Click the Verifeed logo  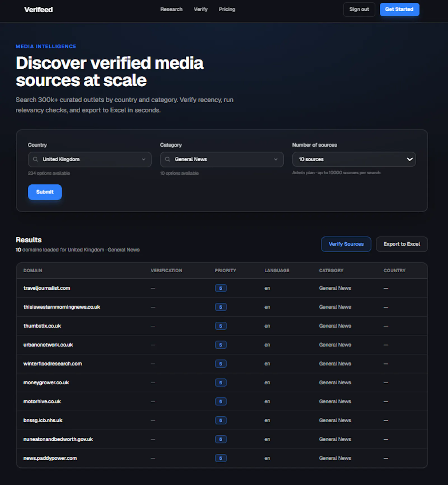(x=39, y=10)
